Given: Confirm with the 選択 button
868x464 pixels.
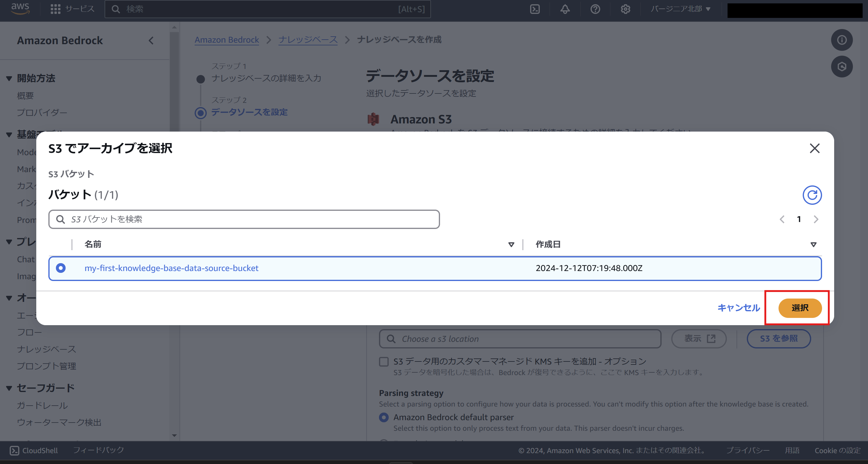Looking at the screenshot, I should point(800,308).
